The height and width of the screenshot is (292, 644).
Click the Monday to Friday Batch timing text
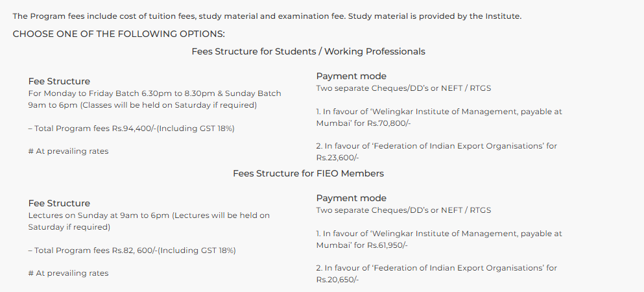pos(154,99)
